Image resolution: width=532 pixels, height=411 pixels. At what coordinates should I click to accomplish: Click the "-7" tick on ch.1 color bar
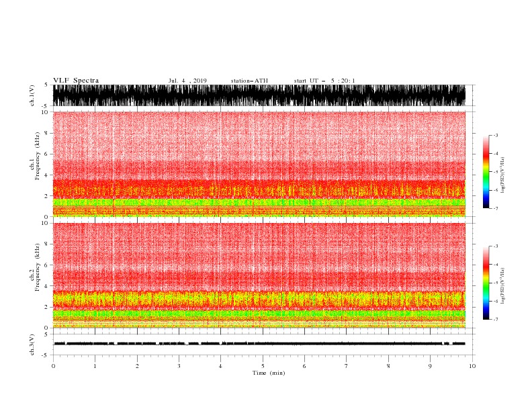(x=495, y=208)
